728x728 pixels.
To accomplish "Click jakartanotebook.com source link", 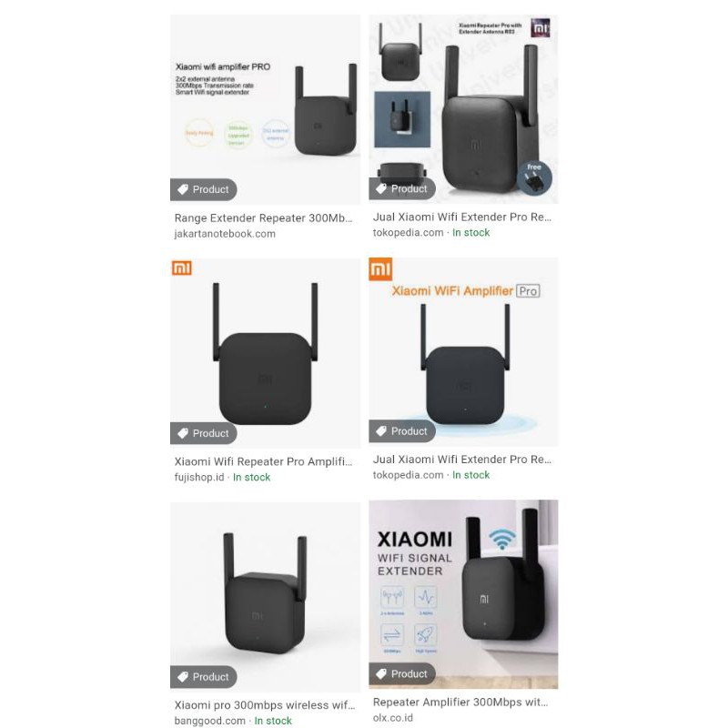I will [225, 234].
